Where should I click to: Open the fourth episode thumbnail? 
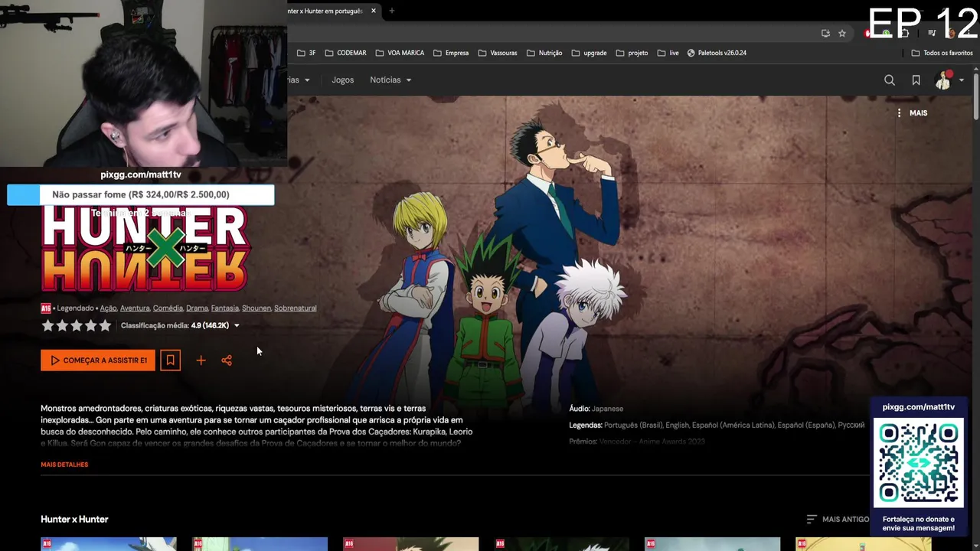(561, 544)
